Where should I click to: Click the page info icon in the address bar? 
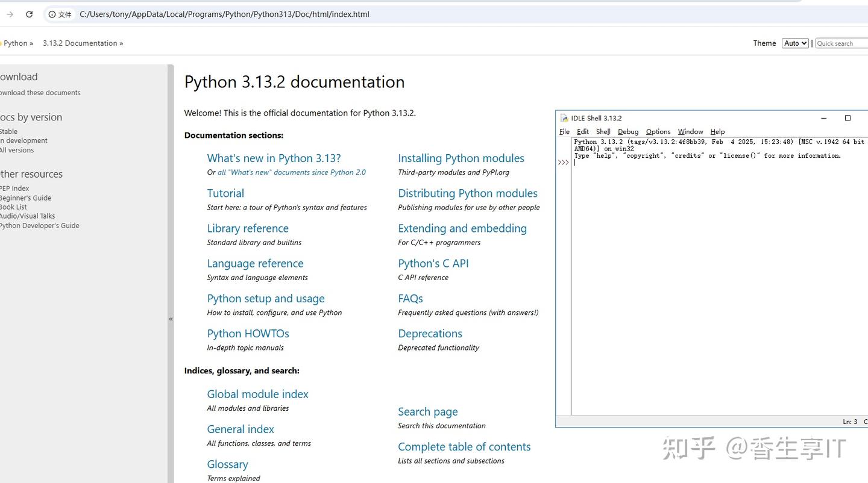pyautogui.click(x=52, y=14)
